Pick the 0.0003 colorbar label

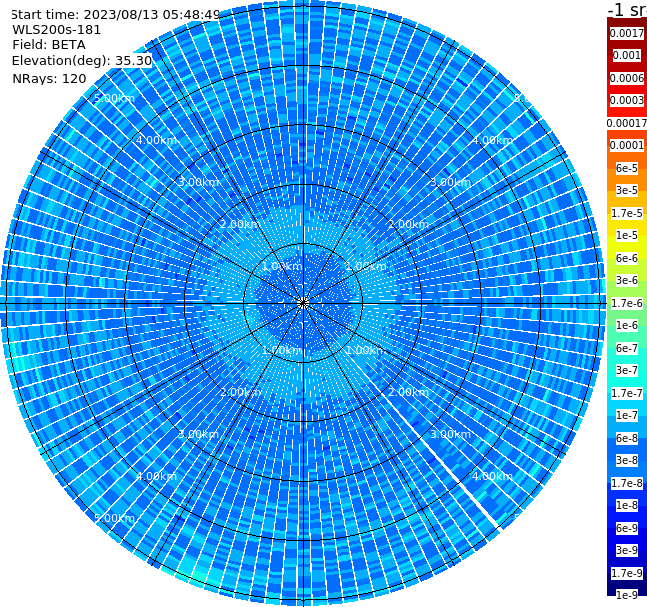(627, 100)
